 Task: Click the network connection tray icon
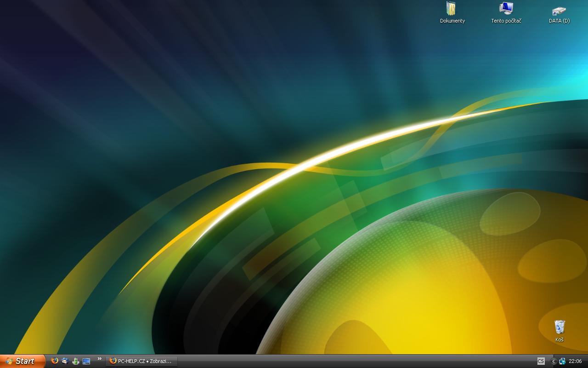tap(562, 361)
